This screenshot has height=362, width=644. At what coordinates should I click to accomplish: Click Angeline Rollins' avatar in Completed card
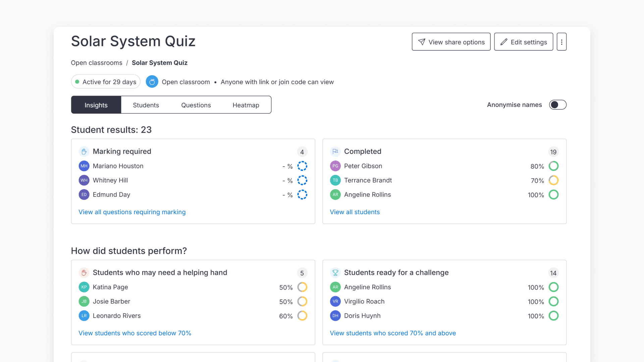click(x=335, y=195)
